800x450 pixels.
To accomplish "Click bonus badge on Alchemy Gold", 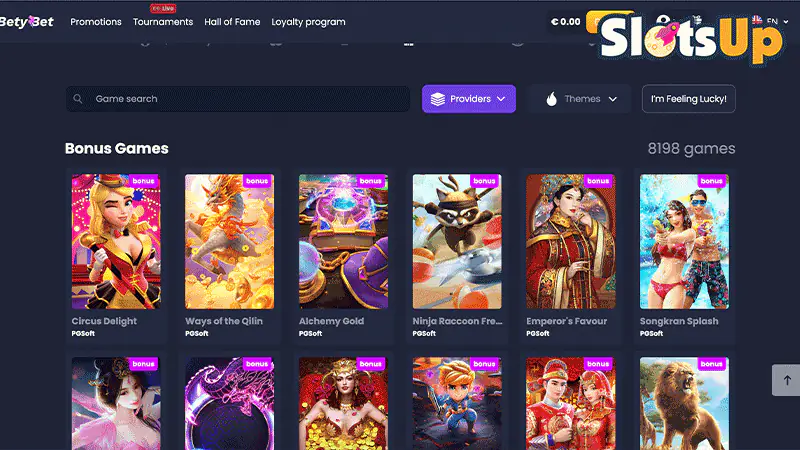I will coord(371,181).
